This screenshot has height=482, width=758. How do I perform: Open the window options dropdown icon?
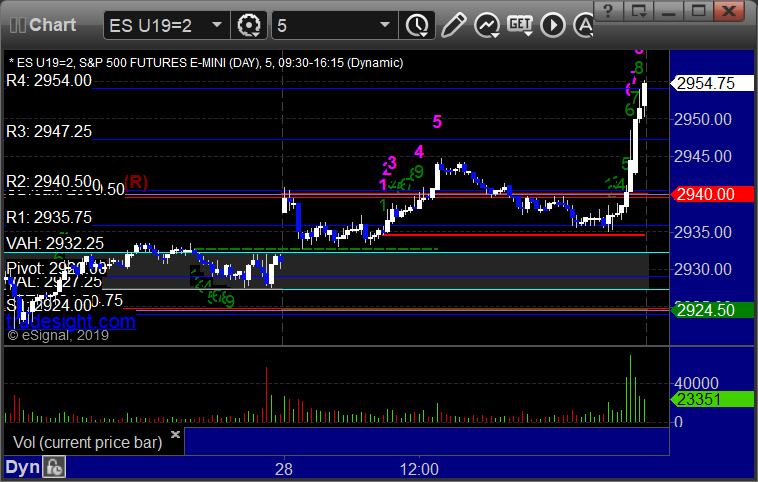point(639,11)
